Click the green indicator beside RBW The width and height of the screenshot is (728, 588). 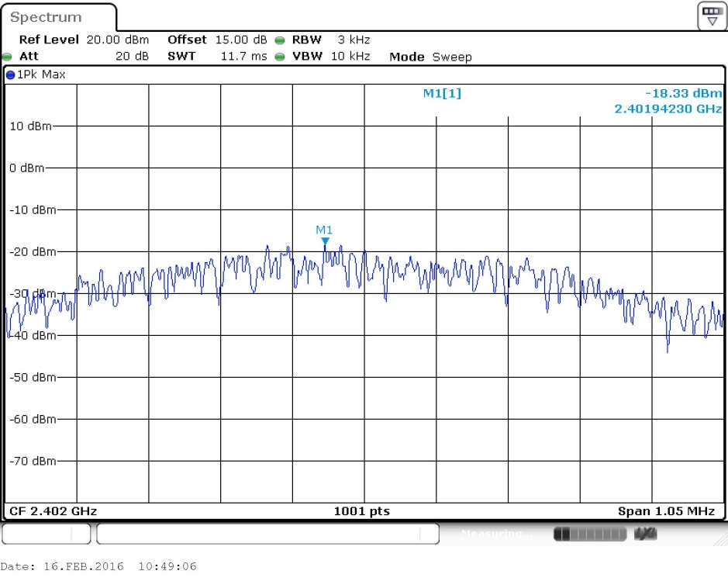coord(280,40)
